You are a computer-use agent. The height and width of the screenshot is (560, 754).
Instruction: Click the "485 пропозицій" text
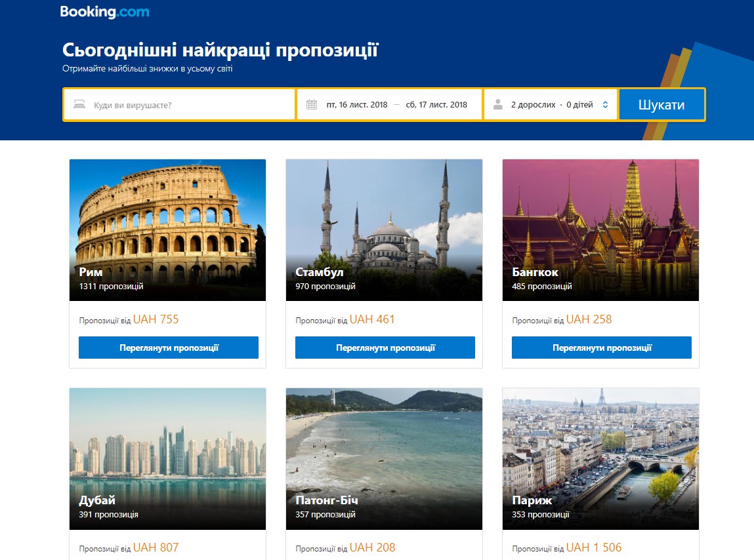[x=542, y=287]
